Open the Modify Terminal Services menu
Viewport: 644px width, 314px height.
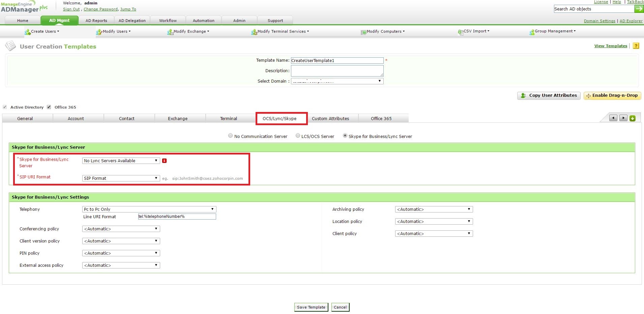280,32
